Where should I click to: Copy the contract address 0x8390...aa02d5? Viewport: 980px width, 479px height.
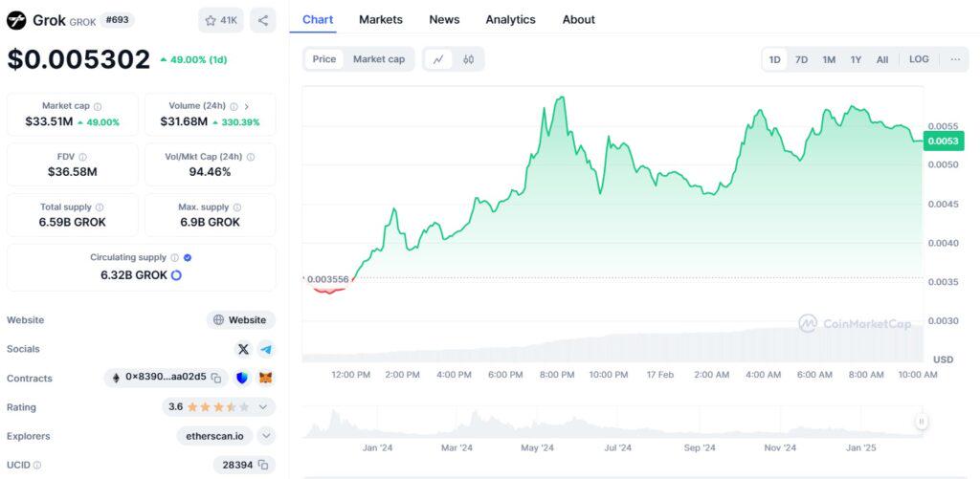click(x=216, y=379)
